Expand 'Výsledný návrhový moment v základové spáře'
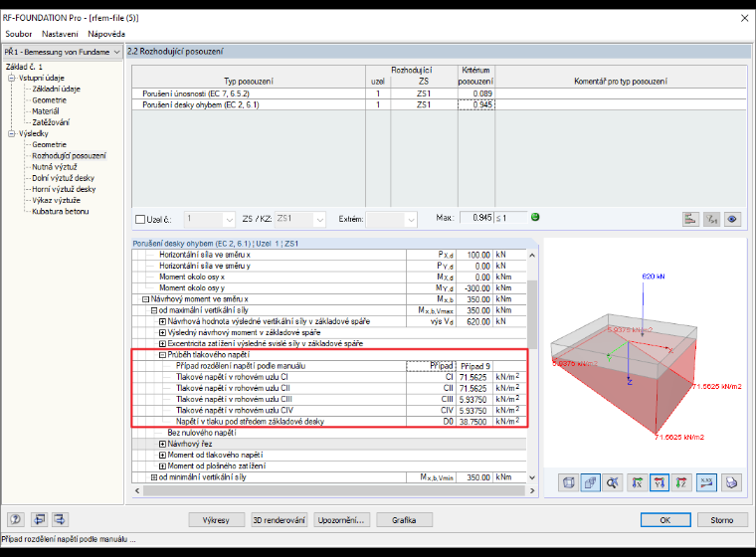The width and height of the screenshot is (756, 557). 162,332
